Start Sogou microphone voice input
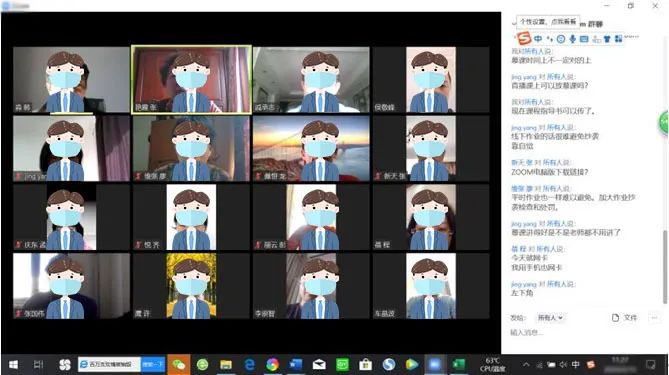 [573, 39]
